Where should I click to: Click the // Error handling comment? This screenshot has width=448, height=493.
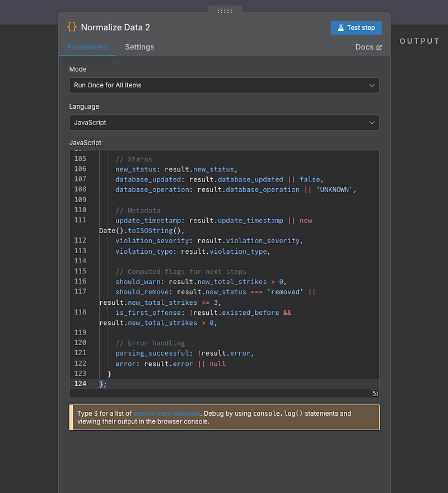tap(150, 343)
